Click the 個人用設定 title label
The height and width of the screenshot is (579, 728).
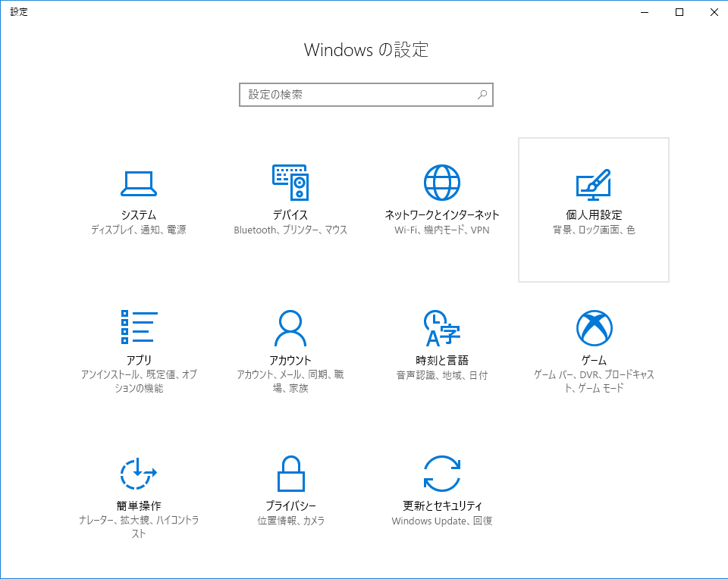coord(594,214)
